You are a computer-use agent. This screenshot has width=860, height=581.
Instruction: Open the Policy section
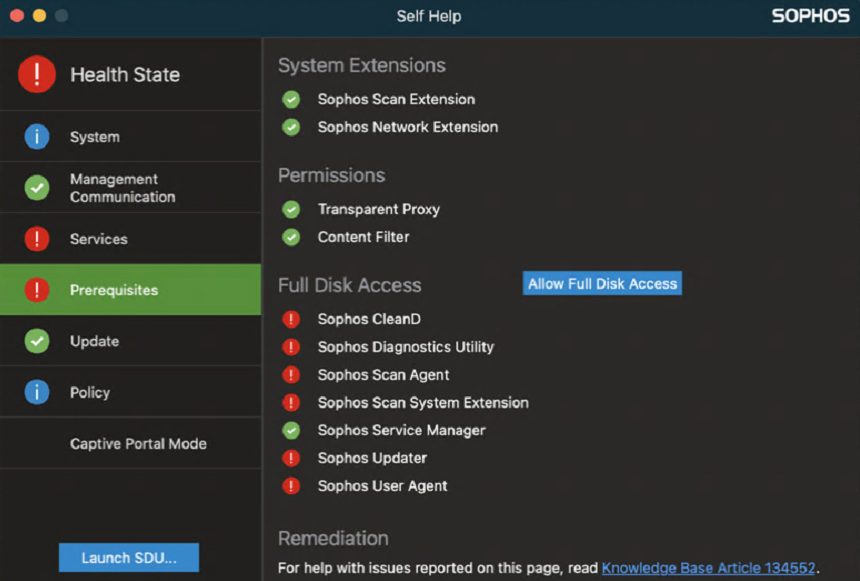(131, 392)
